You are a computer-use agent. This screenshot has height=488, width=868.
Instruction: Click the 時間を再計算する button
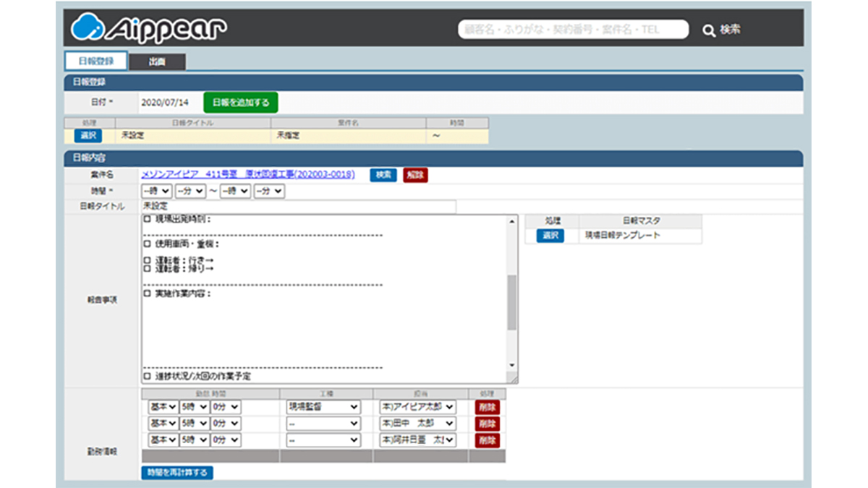(177, 472)
